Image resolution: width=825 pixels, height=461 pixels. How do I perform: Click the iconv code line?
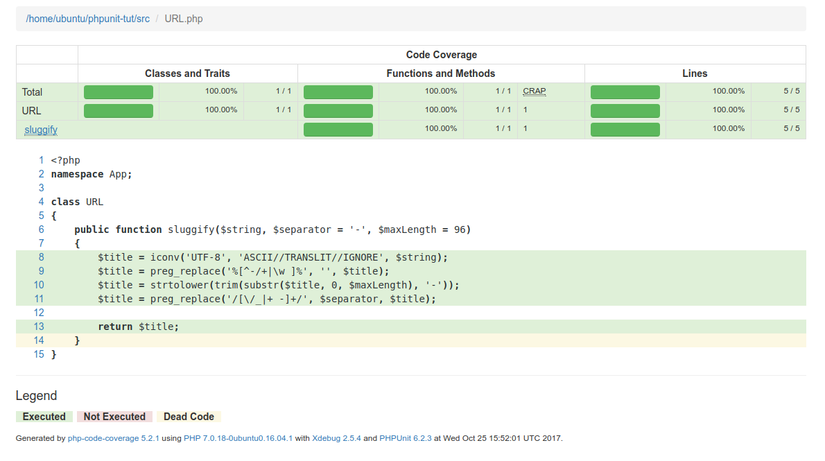tap(273, 257)
